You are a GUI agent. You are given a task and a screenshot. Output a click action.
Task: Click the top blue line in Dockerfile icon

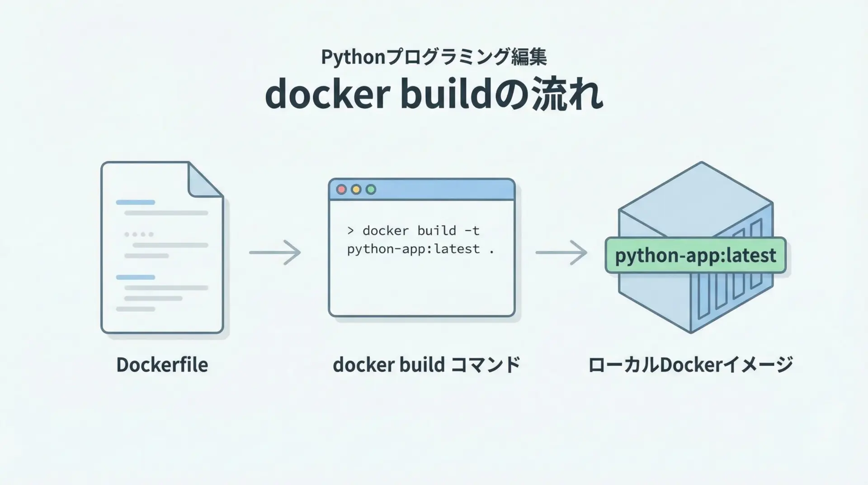click(x=135, y=202)
